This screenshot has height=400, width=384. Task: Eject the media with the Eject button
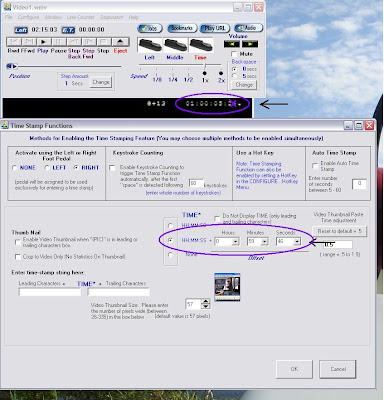coord(120,42)
